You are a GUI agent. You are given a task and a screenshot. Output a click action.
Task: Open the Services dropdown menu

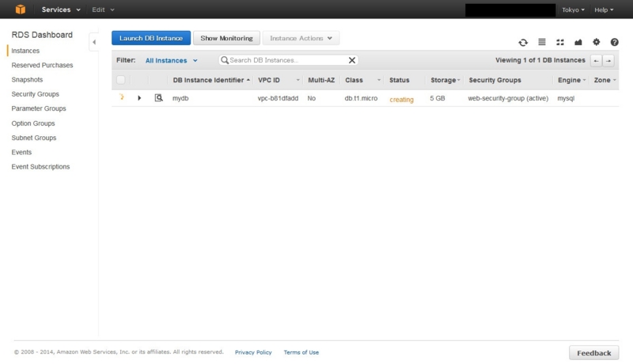coord(61,9)
